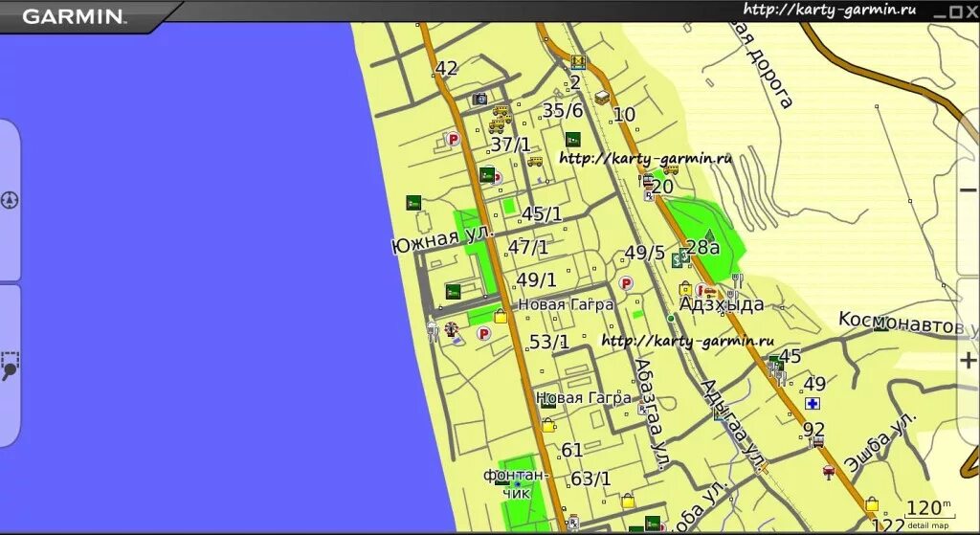Select the seafront restaurant icon near Ferris wheel
Screen dimensions: 980x535
432,330
